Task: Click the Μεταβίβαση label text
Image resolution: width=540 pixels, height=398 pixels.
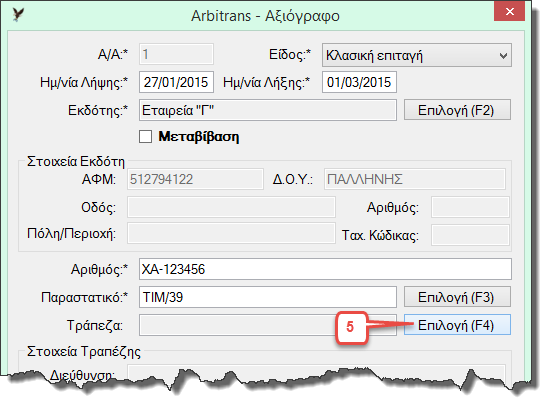Action: click(199, 137)
